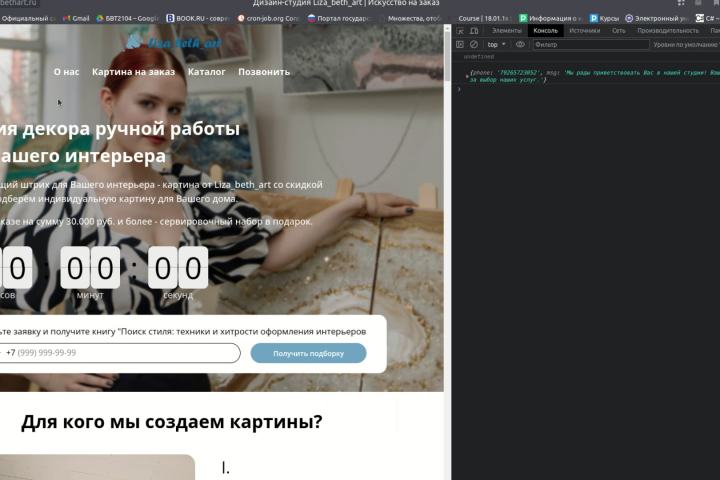Open the C# bookmark
The height and width of the screenshot is (480, 720).
pos(707,18)
